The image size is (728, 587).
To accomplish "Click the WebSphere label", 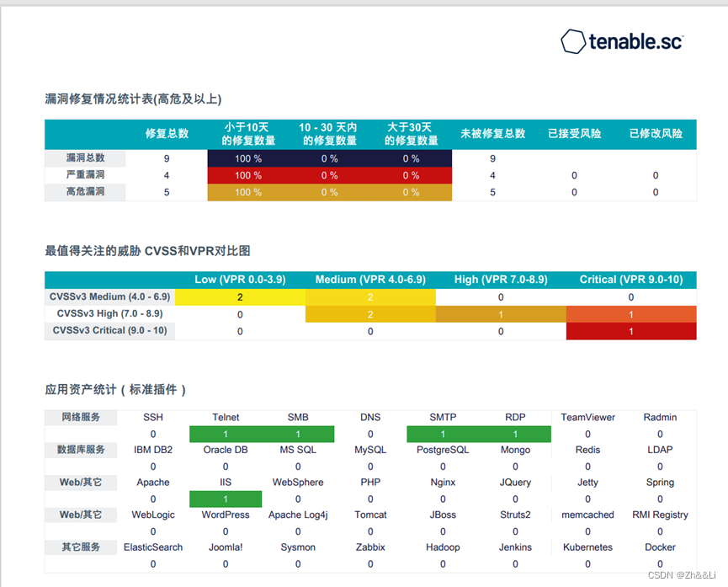I will point(298,483).
